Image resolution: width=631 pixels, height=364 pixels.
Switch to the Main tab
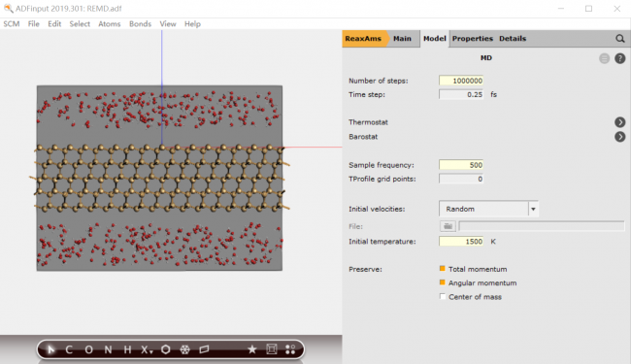[x=402, y=39]
